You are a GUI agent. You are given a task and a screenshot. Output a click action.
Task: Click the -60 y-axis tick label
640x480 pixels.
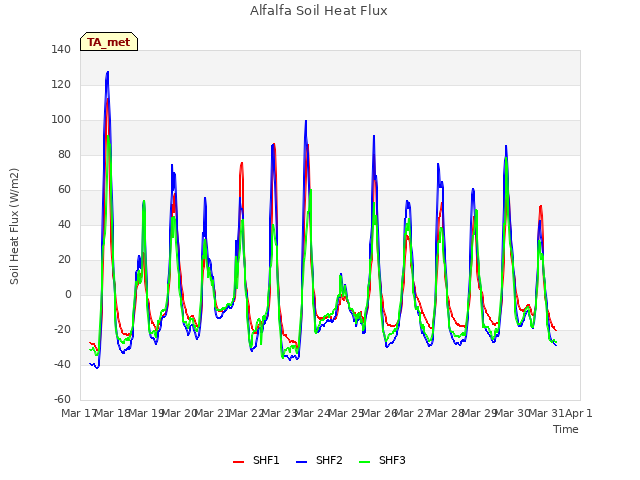[62, 399]
